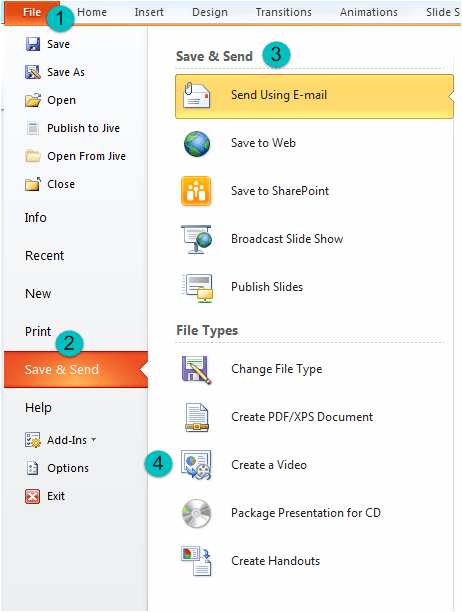Expand the Add-Ins dropdown arrow
Image resolution: width=462 pixels, height=612 pixels.
pyautogui.click(x=94, y=440)
